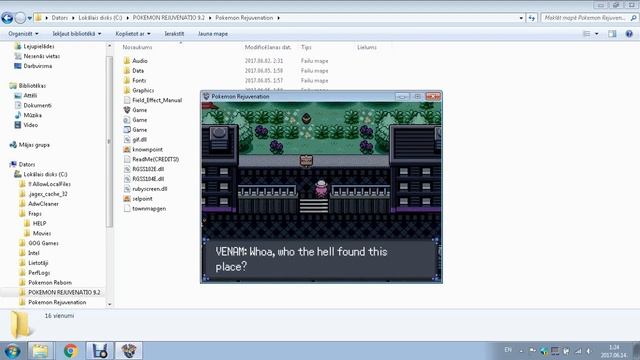Open the Windows Start button

click(12, 351)
